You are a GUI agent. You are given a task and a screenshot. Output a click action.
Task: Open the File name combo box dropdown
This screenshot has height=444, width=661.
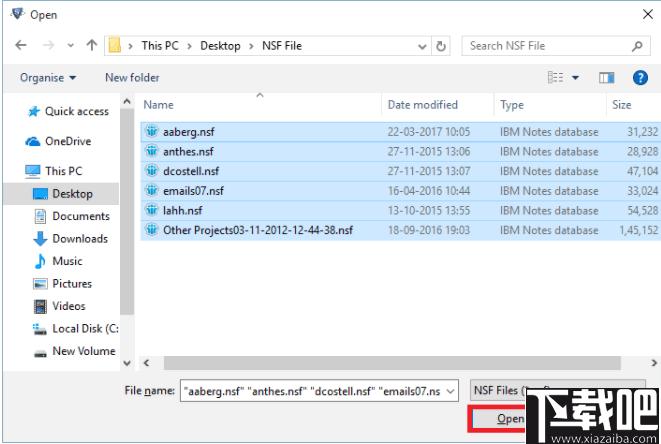click(451, 390)
